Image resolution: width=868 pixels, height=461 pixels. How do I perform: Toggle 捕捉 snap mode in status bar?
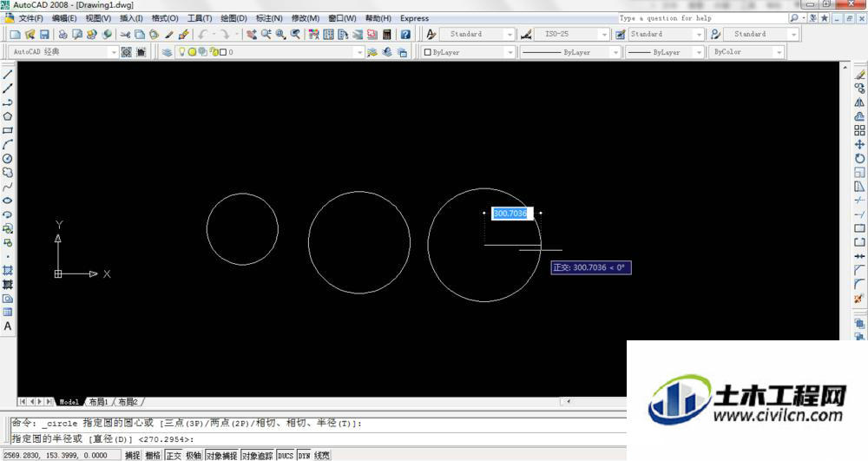pyautogui.click(x=132, y=456)
